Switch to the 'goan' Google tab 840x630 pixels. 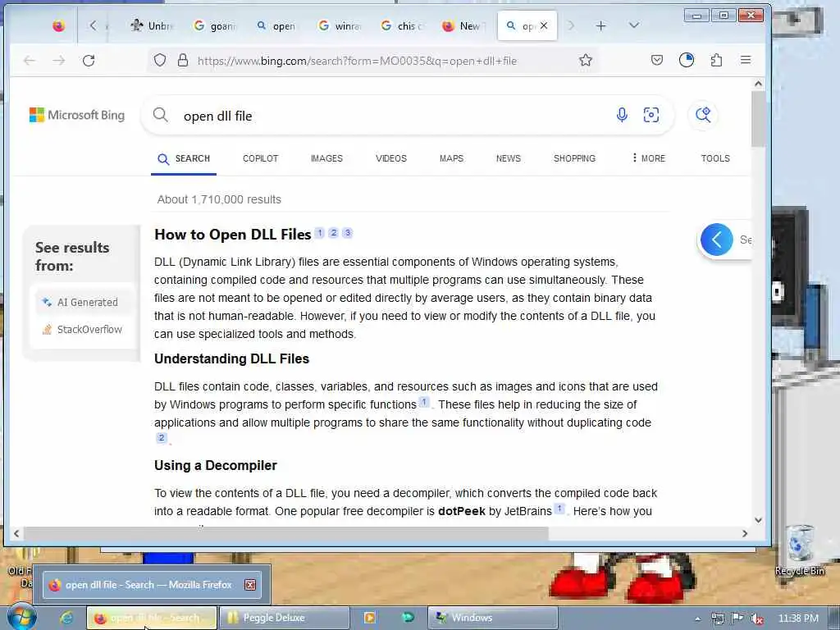[215, 25]
